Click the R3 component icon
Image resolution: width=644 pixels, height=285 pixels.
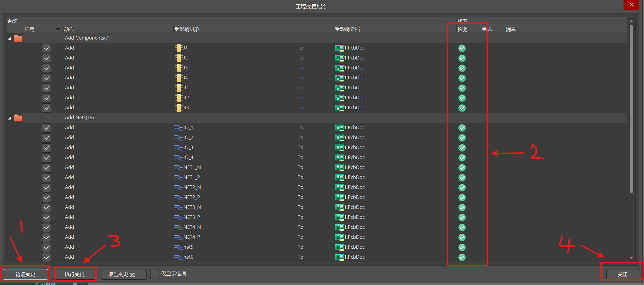(x=178, y=108)
